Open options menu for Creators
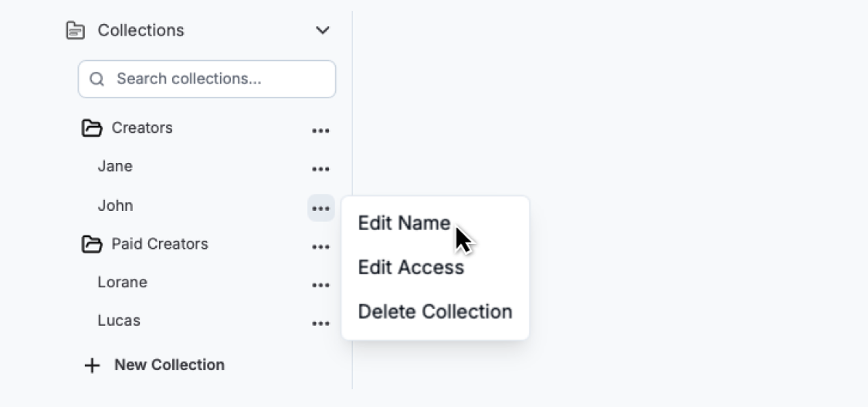This screenshot has width=868, height=407. (x=320, y=131)
